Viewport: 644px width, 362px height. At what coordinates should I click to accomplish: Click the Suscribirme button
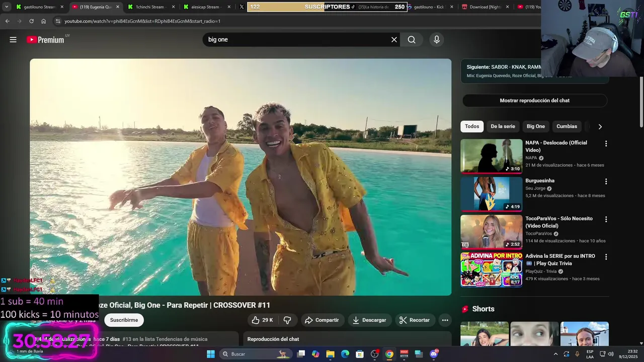124,320
